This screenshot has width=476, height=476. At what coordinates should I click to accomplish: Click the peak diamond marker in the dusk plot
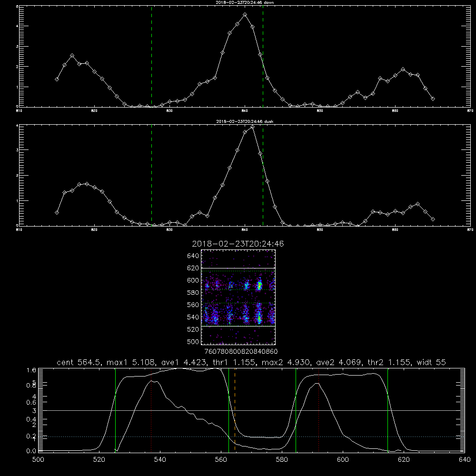pos(253,127)
